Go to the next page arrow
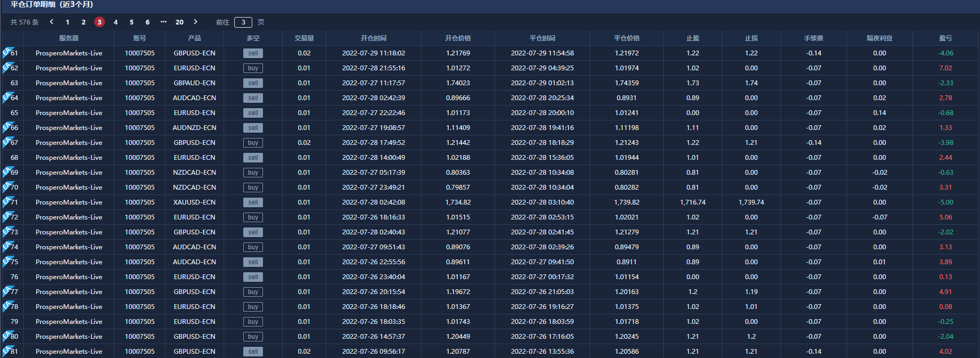The image size is (980, 358). 195,22
